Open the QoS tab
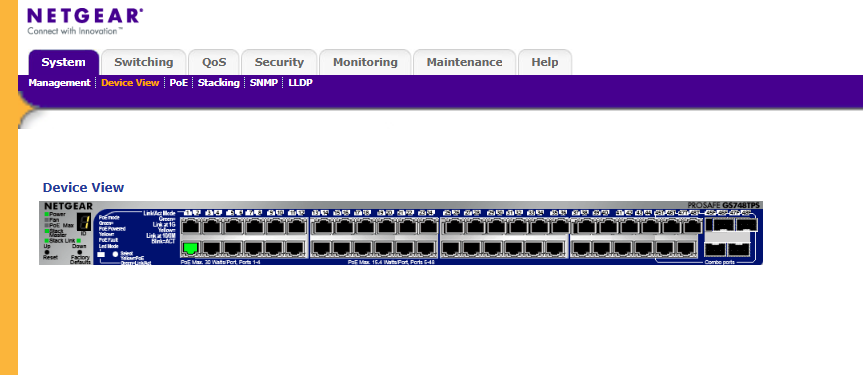The width and height of the screenshot is (863, 375). 214,62
